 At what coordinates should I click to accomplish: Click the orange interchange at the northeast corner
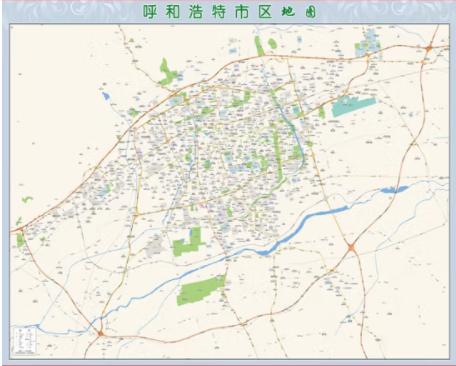pos(430,48)
